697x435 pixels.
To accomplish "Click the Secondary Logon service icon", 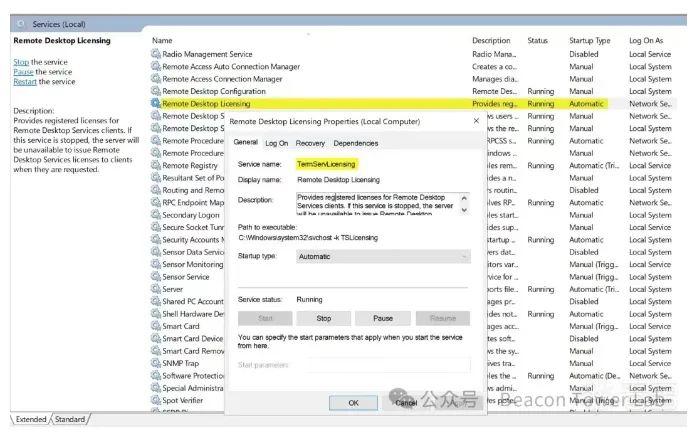I will coord(156,215).
